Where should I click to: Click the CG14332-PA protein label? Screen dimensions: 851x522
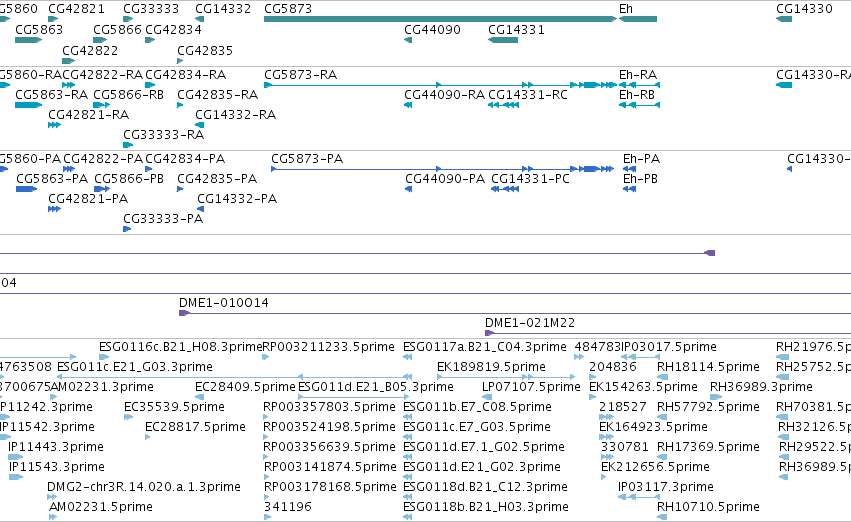237,199
